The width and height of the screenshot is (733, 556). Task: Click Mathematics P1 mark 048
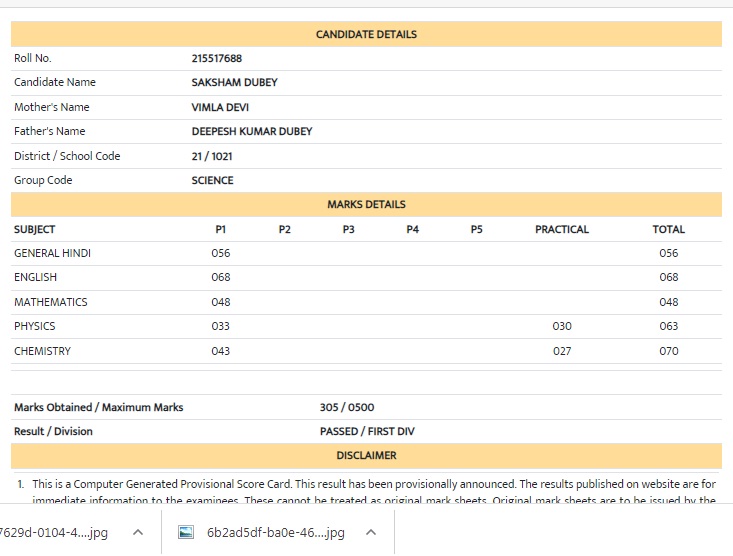pyautogui.click(x=221, y=302)
